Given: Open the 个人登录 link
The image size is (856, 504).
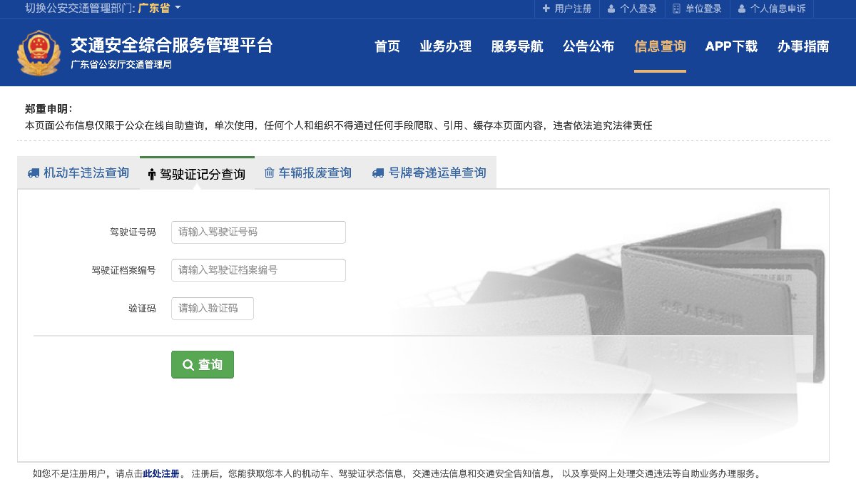Looking at the screenshot, I should pyautogui.click(x=632, y=9).
